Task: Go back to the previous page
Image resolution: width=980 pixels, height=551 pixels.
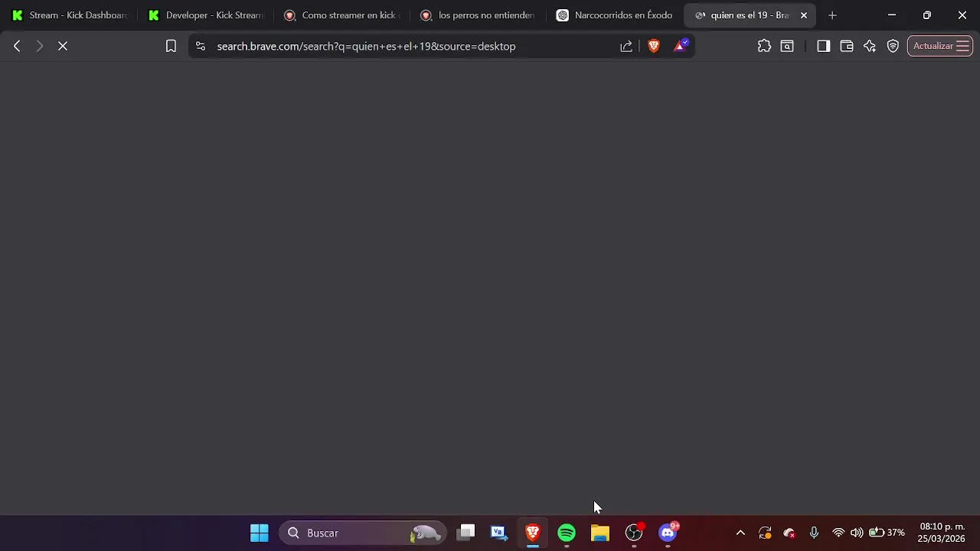Action: click(x=17, y=46)
